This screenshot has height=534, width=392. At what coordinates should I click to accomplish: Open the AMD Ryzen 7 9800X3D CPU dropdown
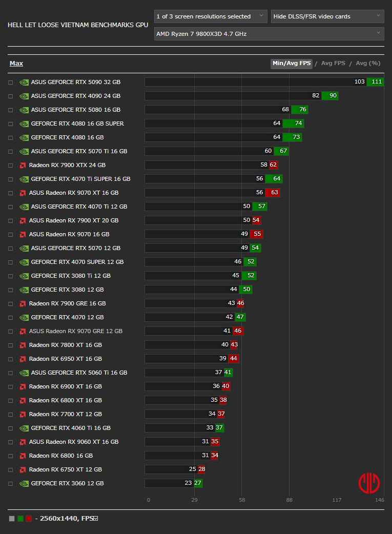pyautogui.click(x=269, y=34)
